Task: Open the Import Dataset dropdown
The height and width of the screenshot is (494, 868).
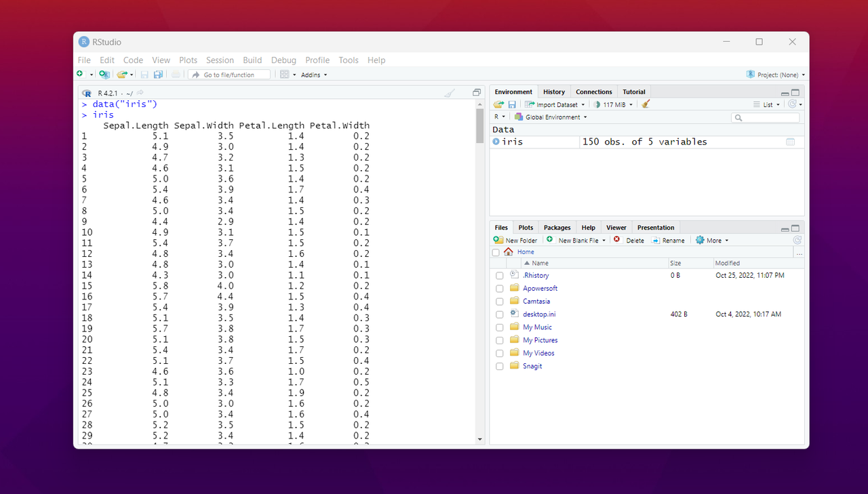Action: 555,104
